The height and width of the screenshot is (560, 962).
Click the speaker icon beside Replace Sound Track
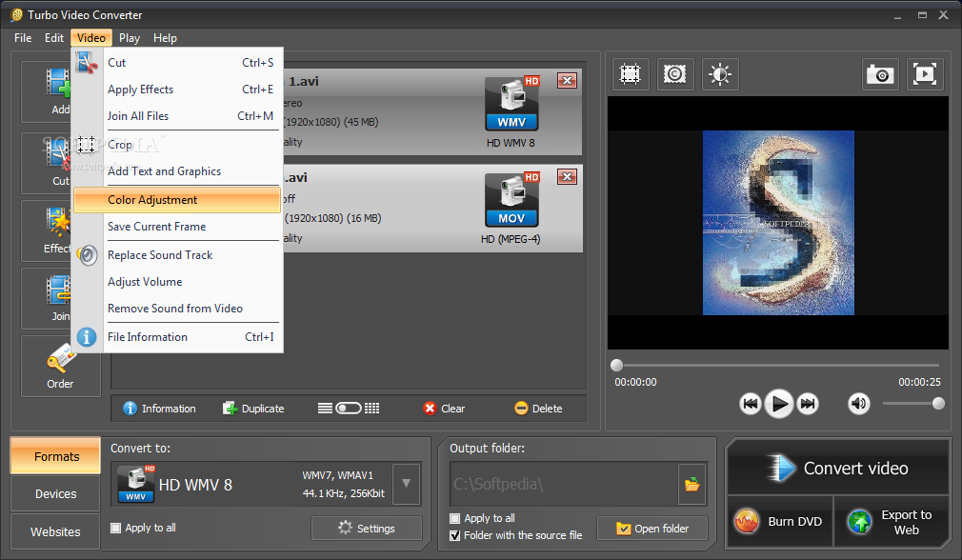[87, 254]
